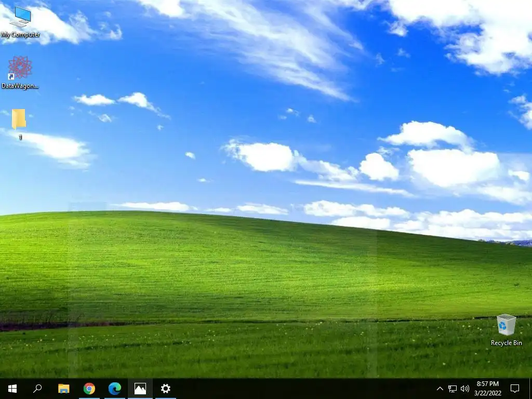The width and height of the screenshot is (532, 399).
Task: Switch to the Photos app in taskbar
Action: pos(140,389)
